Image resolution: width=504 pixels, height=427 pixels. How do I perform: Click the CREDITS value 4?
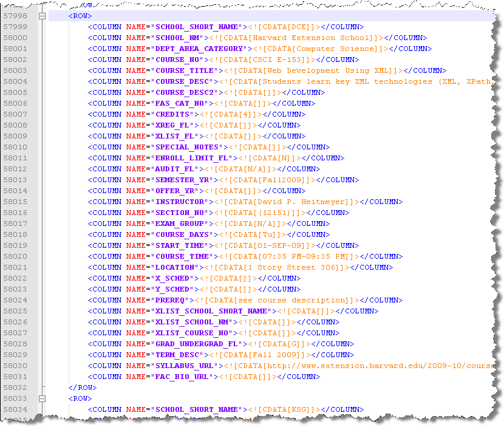(x=245, y=114)
